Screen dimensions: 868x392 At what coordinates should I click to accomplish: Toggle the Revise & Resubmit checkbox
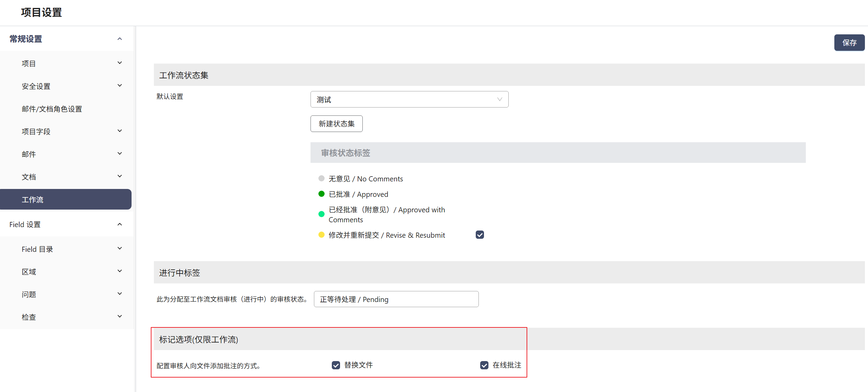480,235
